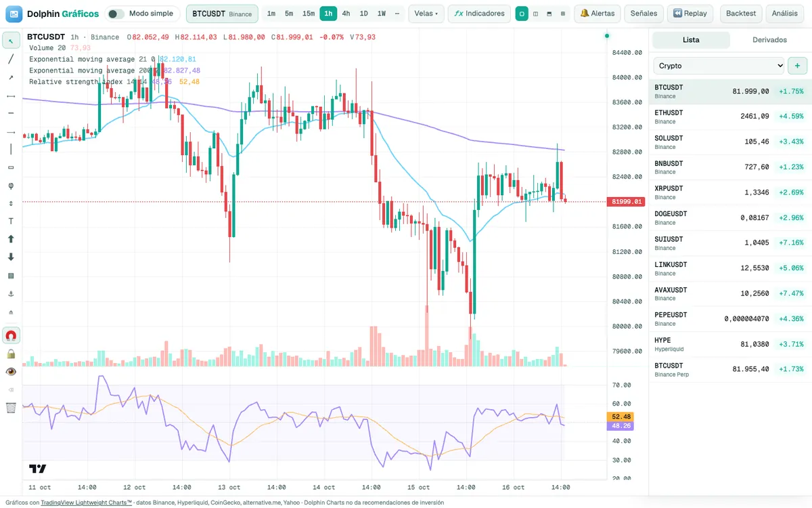The height and width of the screenshot is (508, 812).
Task: Select the trend line drawing tool
Action: click(x=11, y=59)
